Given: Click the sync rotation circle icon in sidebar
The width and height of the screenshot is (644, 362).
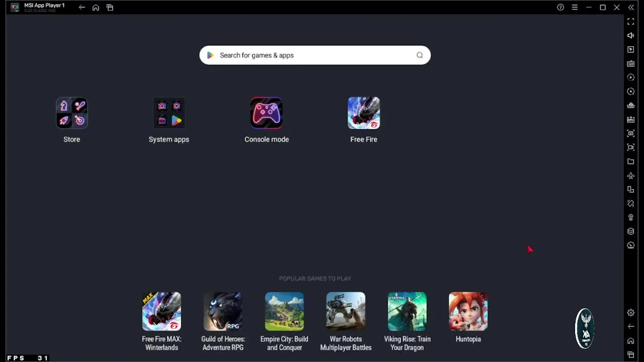Looking at the screenshot, I should pos(631,92).
